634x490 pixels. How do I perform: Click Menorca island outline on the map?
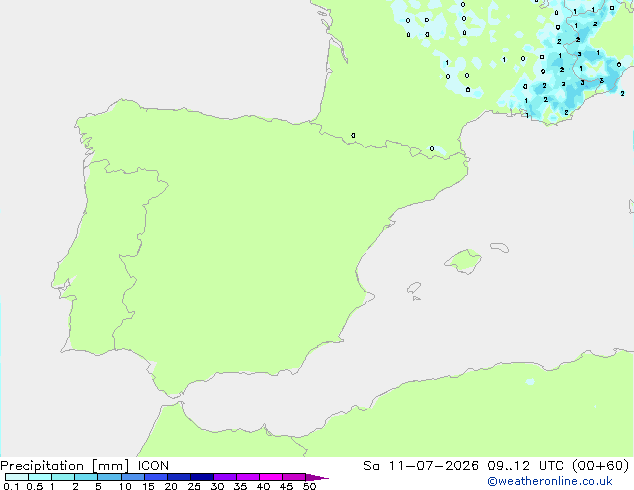(x=499, y=247)
